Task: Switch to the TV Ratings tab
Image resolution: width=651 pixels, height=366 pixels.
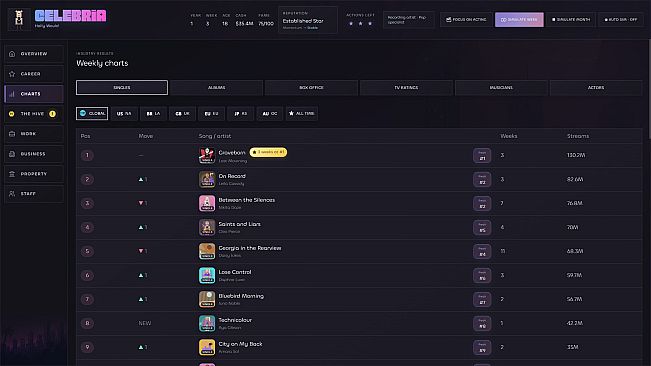Action: [x=406, y=88]
